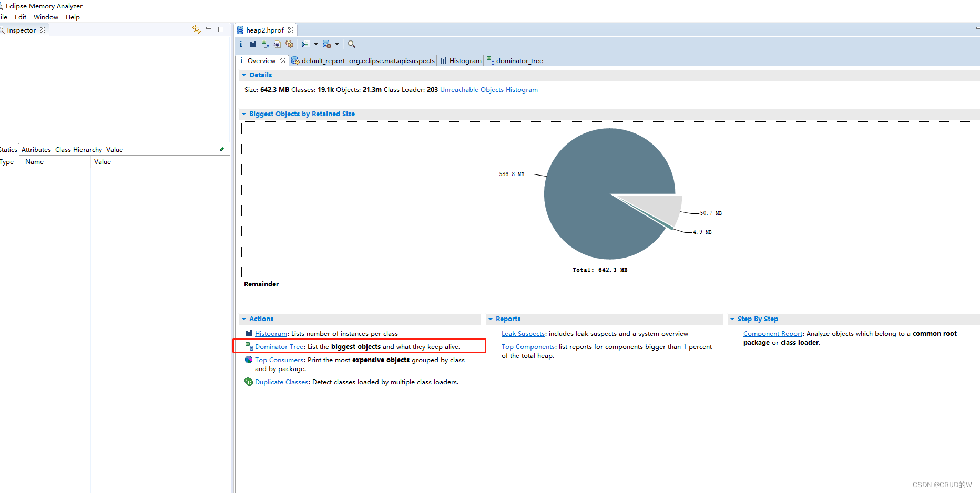Select the Inspector view tab

click(x=22, y=30)
